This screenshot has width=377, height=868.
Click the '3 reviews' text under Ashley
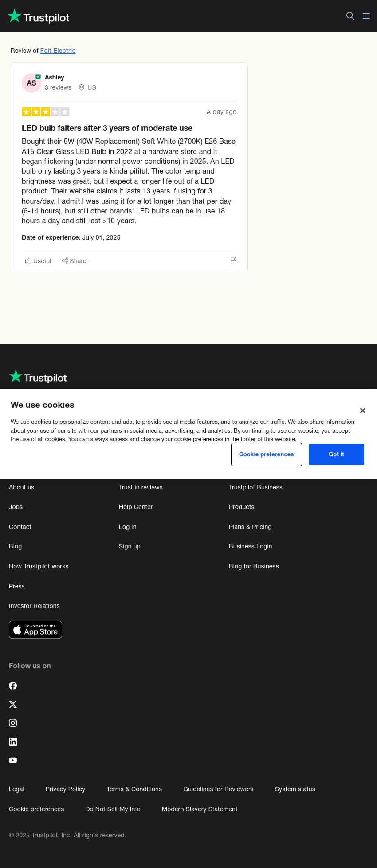58,87
